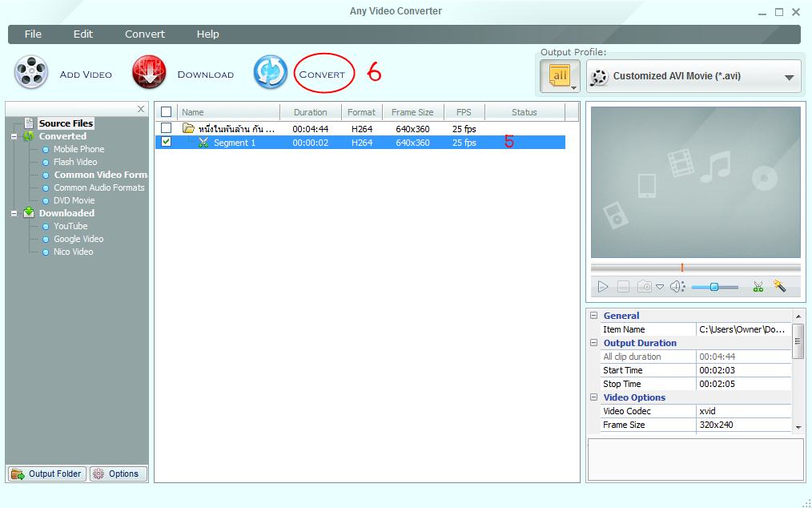Click the camera snapshot icon
The height and width of the screenshot is (508, 812).
tap(644, 286)
